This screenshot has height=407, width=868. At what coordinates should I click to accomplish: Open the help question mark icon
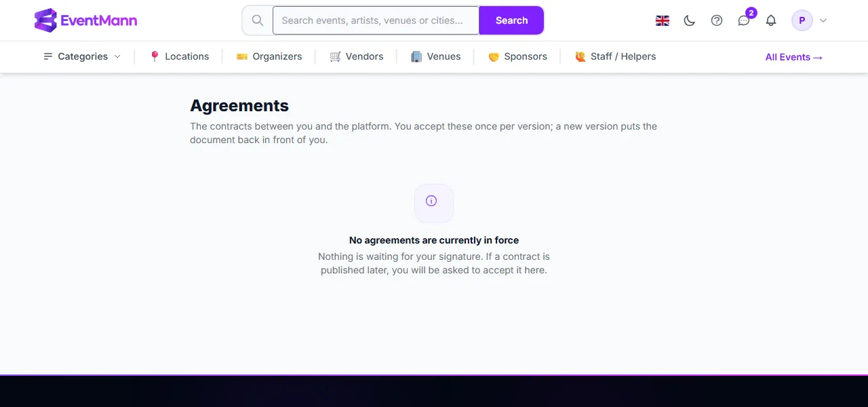coord(717,20)
